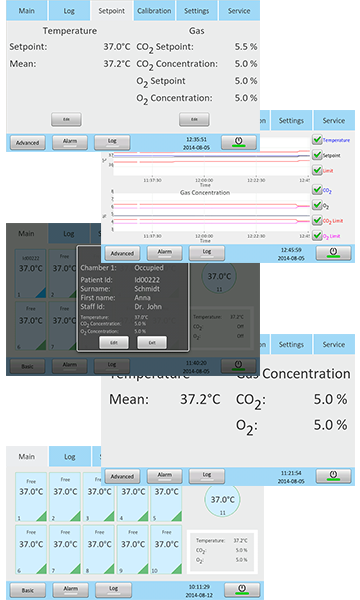This screenshot has width=360, height=600.
Task: Switch to the Calibration tab
Action: 154,11
